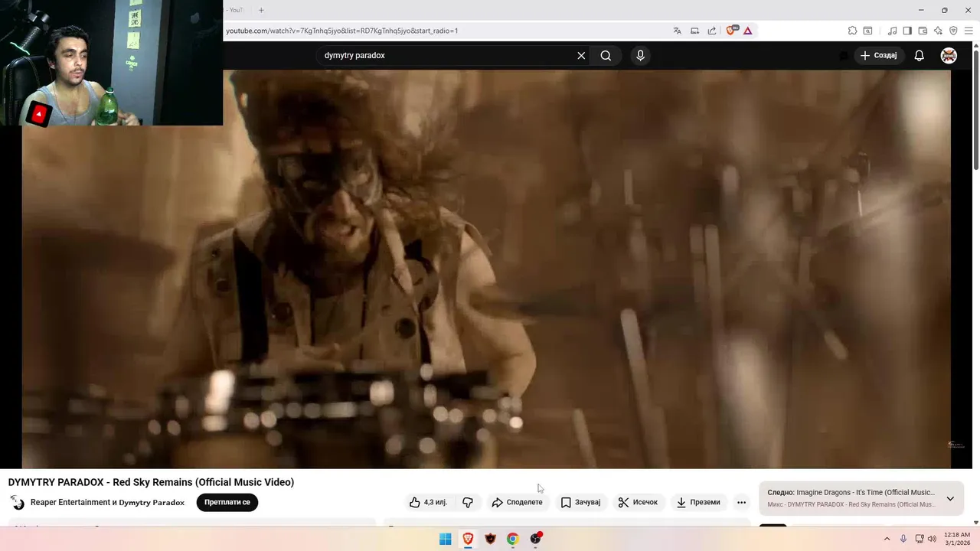The height and width of the screenshot is (551, 980).
Task: Click the video player to pause
Action: 486,269
